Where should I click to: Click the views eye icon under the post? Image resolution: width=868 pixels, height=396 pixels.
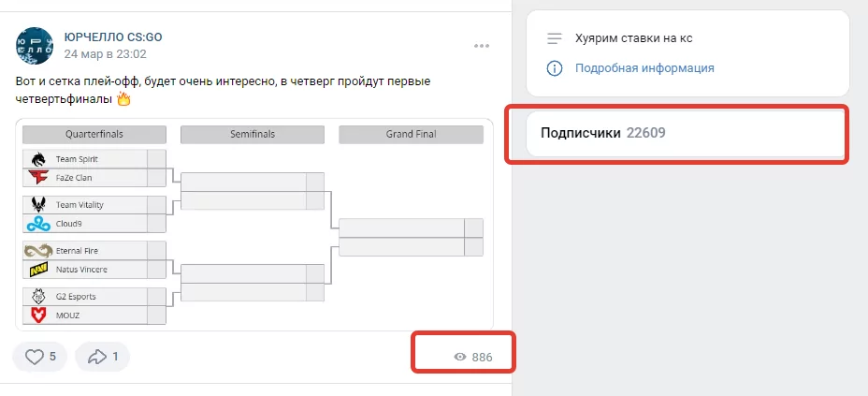460,358
